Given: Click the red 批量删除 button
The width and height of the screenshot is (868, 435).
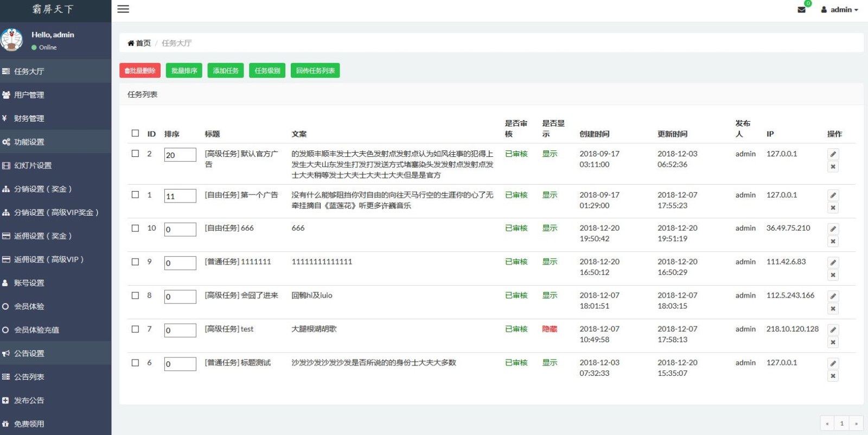Looking at the screenshot, I should pyautogui.click(x=140, y=71).
